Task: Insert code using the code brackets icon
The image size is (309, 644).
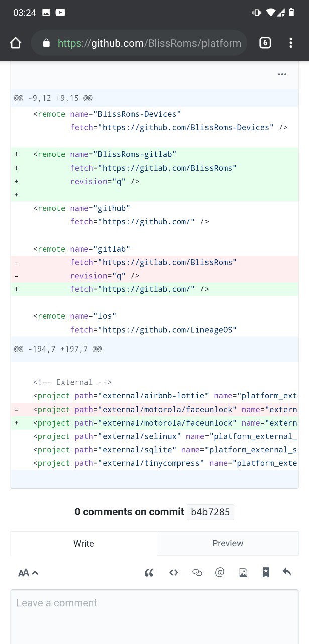Action: pyautogui.click(x=174, y=572)
